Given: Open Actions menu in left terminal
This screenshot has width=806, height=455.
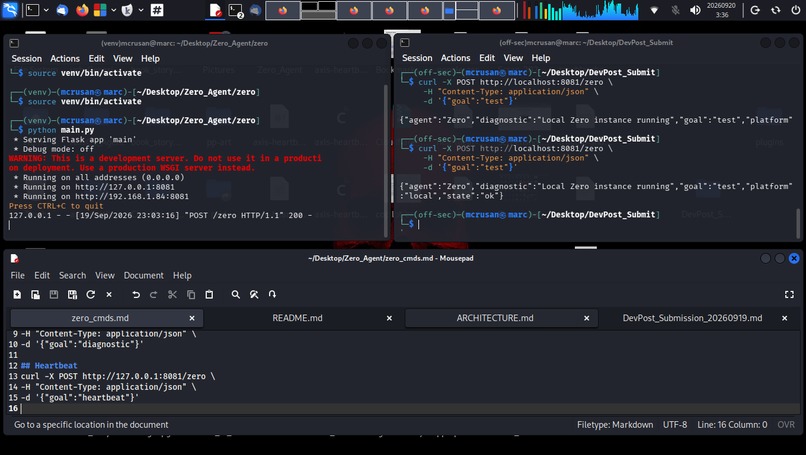Looking at the screenshot, I should coord(65,59).
